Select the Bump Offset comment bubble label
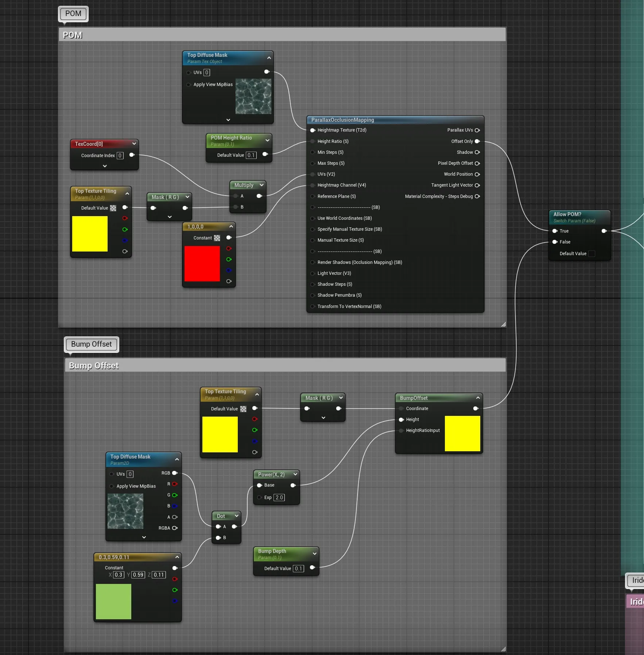This screenshot has height=655, width=644. point(92,344)
